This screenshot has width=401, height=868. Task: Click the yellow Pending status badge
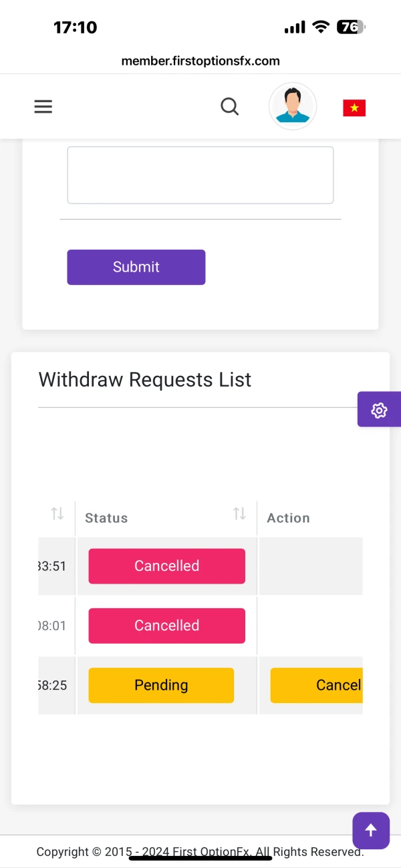pyautogui.click(x=161, y=685)
